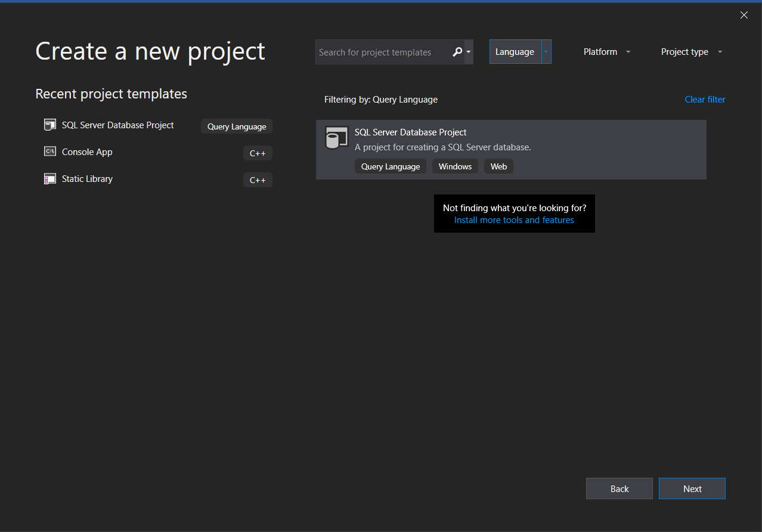Click the Static Library template icon
This screenshot has width=762, height=532.
50,179
